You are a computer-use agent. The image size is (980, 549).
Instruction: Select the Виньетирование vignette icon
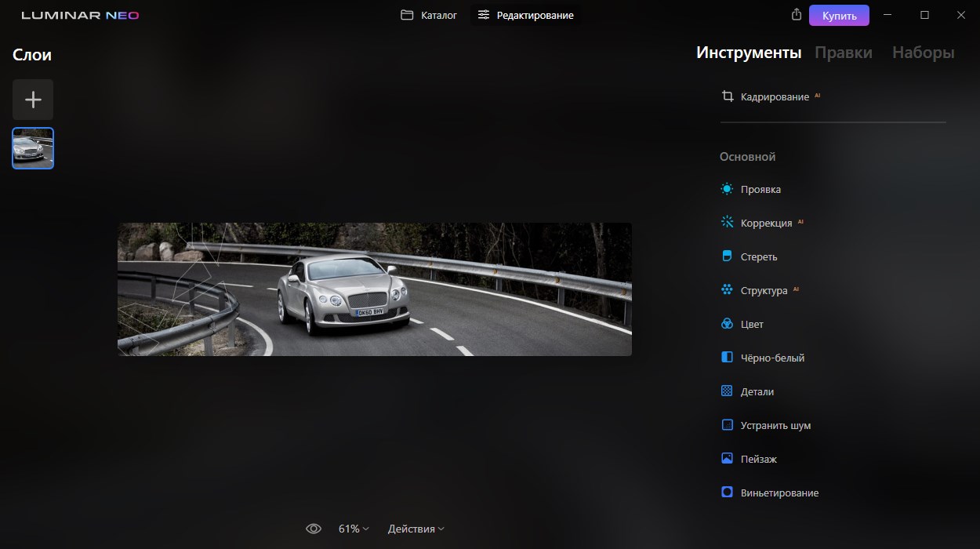coord(727,493)
